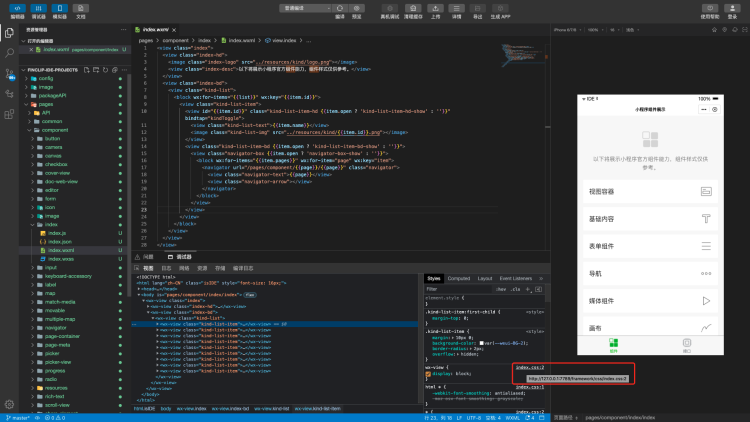
Task: Switch to the 问题 problems tab
Action: pos(145,257)
